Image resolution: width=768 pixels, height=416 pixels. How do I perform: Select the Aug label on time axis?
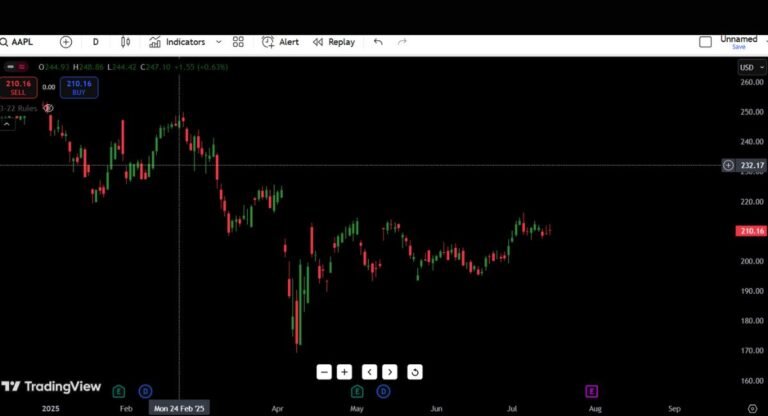coord(595,409)
